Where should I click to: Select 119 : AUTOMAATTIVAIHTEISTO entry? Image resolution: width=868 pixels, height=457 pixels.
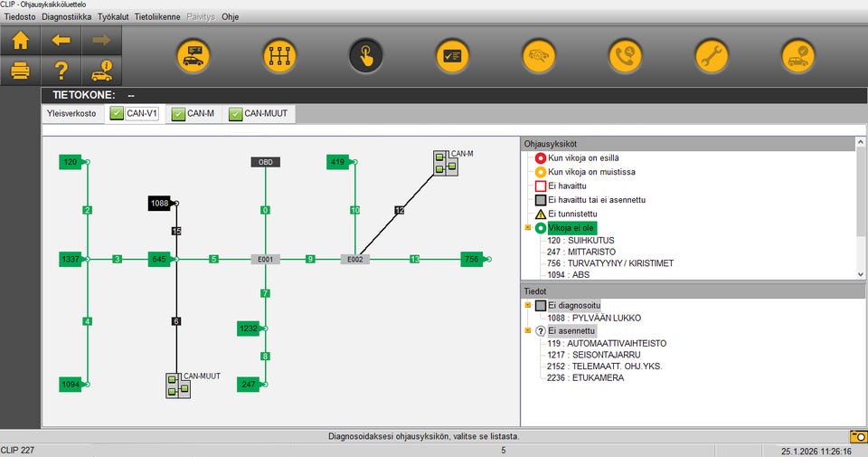[607, 344]
